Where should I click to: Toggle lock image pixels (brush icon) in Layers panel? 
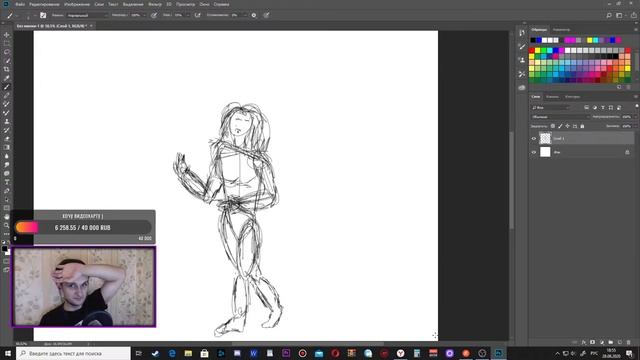pos(560,126)
